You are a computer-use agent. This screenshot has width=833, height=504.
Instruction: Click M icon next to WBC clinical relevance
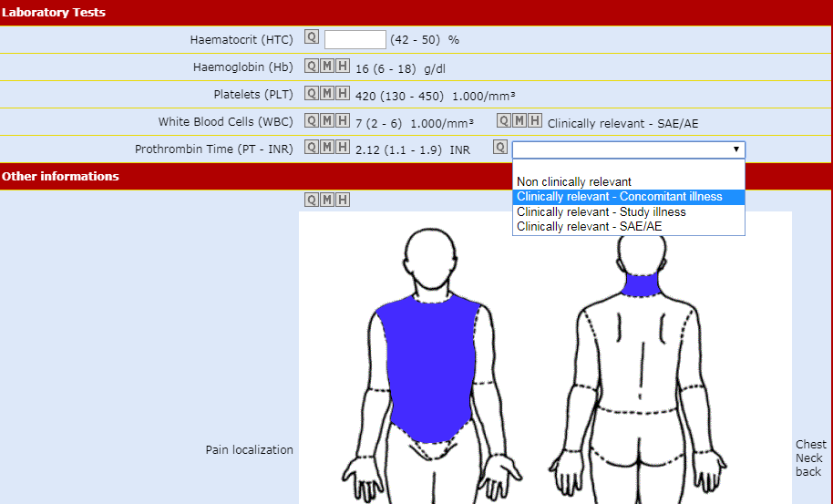[519, 120]
